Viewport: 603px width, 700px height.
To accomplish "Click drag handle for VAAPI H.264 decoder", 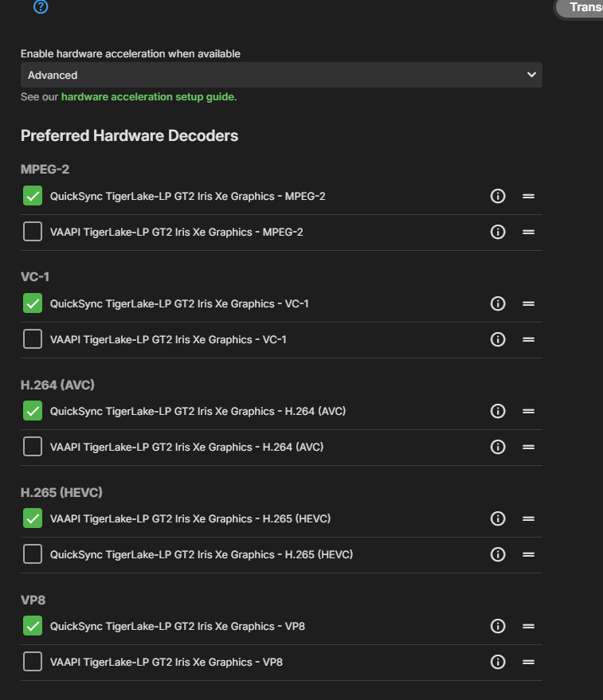I will coord(528,447).
